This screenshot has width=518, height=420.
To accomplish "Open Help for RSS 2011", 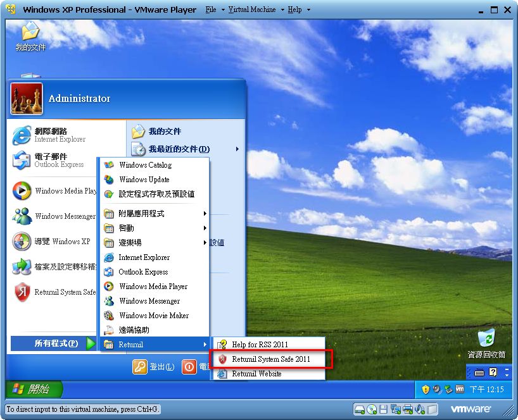I will [269, 345].
